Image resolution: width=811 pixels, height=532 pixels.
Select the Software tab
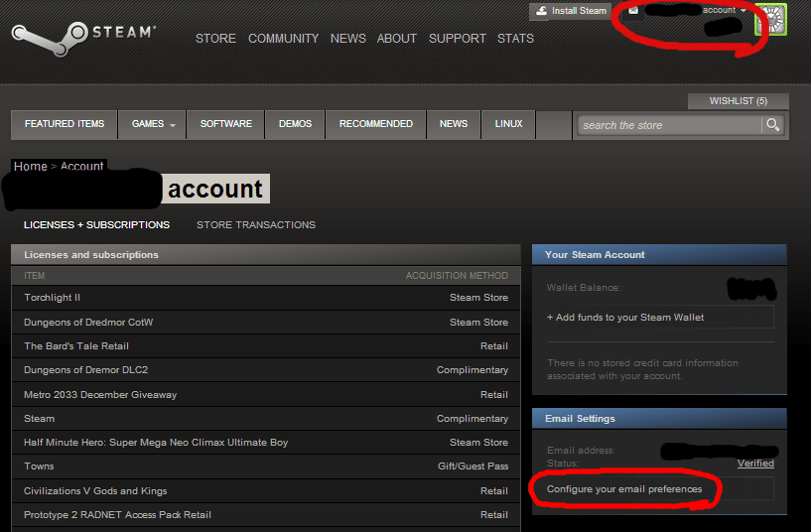tap(226, 124)
